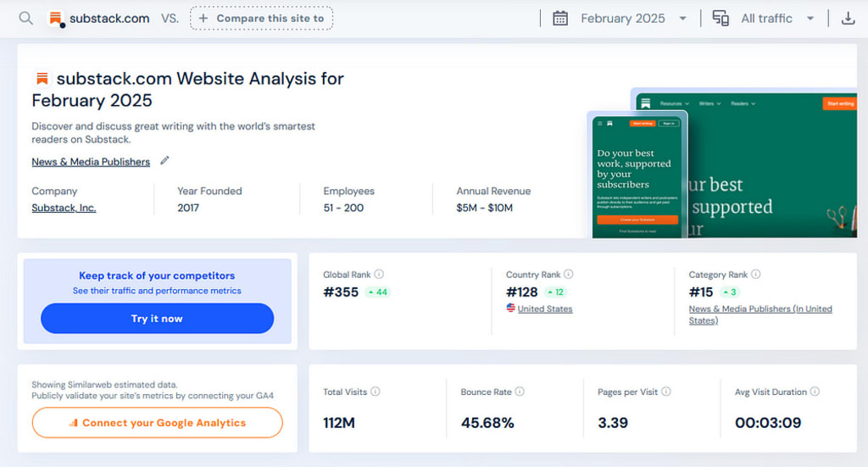Click the 112M total visits value
This screenshot has height=467, width=868.
(339, 423)
